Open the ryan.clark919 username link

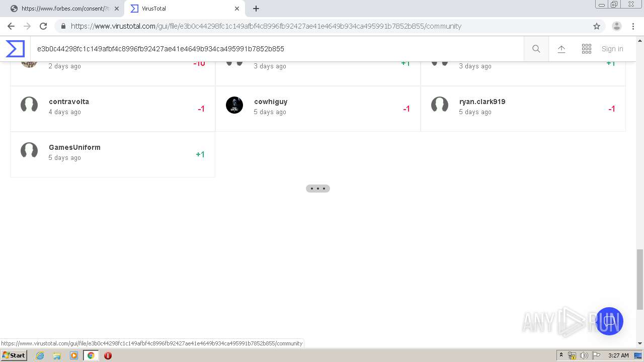tap(482, 102)
